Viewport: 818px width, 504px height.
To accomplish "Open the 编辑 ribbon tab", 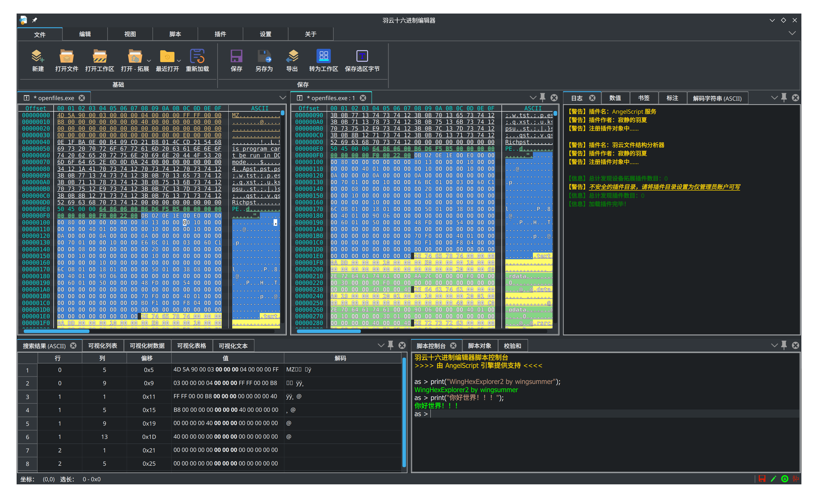I will [85, 34].
